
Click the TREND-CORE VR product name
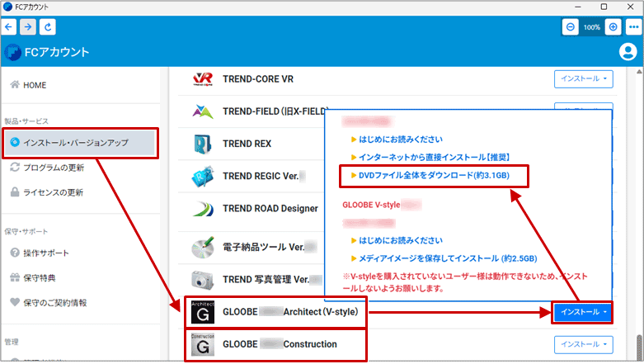pos(258,79)
